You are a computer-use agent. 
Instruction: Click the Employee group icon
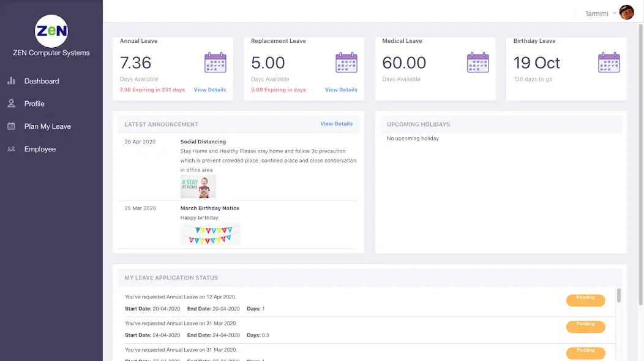11,149
